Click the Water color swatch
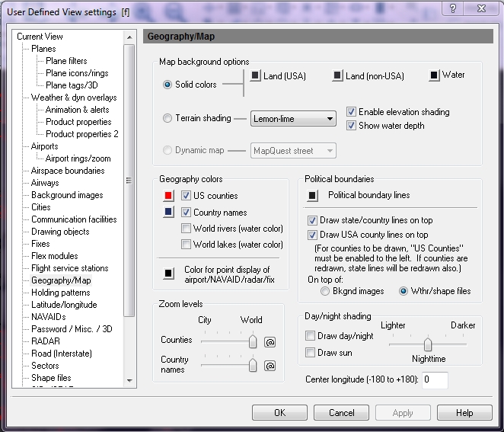Viewport: 504px width, 432px height. tap(435, 75)
